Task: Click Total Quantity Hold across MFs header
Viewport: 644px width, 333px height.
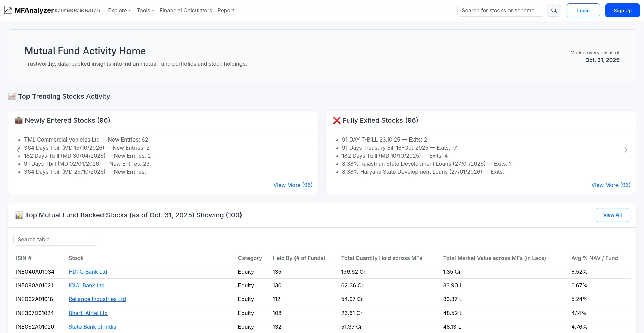Action: click(x=382, y=258)
